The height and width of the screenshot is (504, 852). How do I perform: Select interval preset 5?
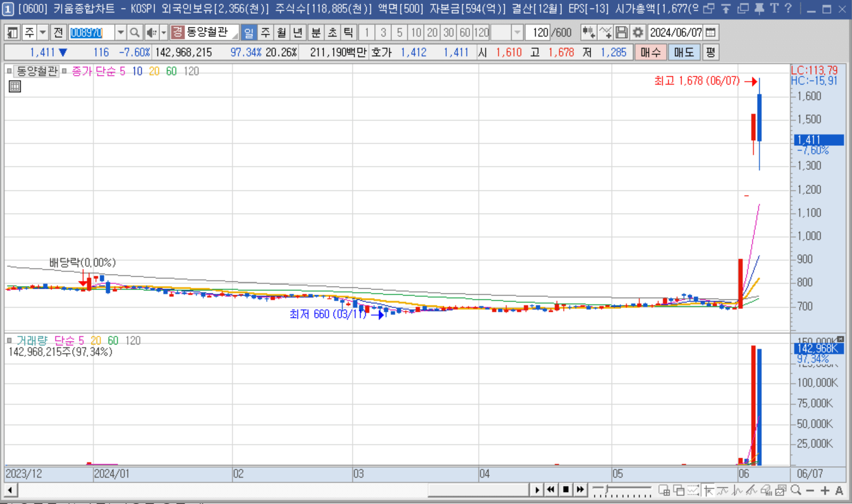399,33
